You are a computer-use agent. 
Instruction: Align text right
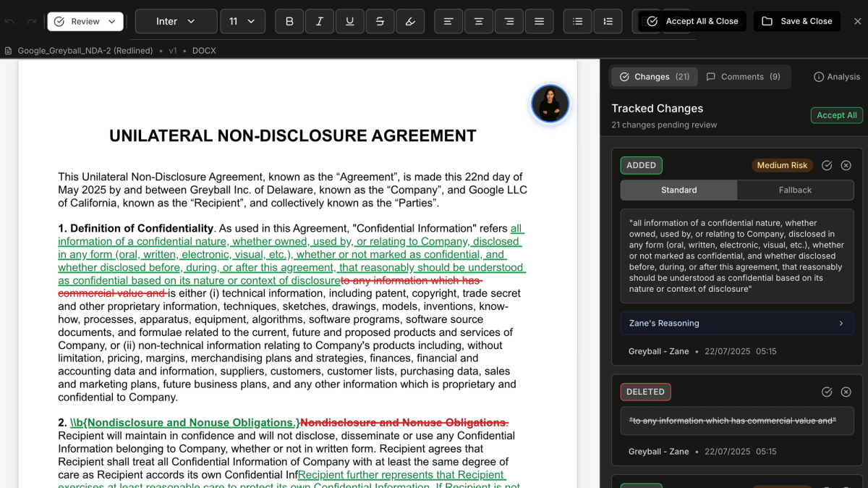tap(509, 22)
